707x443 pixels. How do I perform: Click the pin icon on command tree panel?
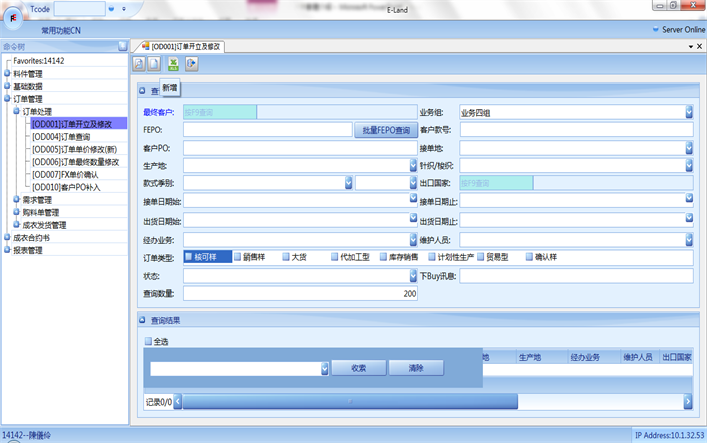(x=122, y=46)
